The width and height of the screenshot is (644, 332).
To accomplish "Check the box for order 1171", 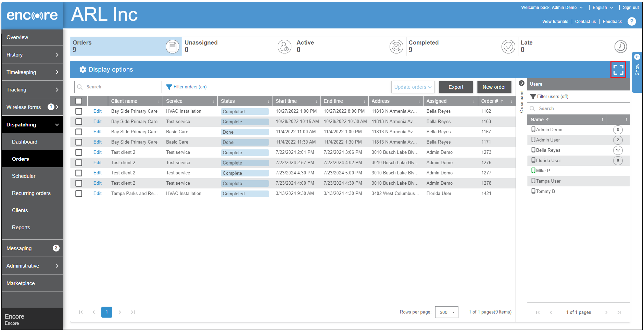I will coord(79,142).
